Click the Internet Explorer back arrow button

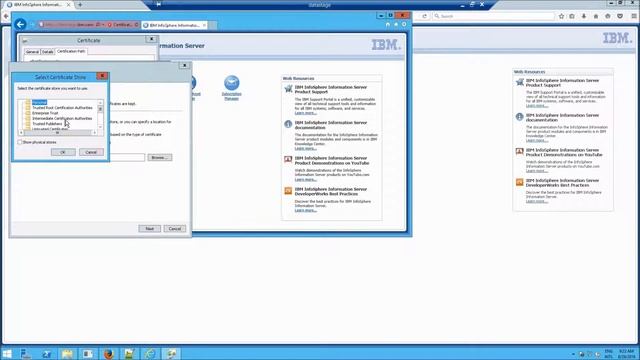click(20, 24)
